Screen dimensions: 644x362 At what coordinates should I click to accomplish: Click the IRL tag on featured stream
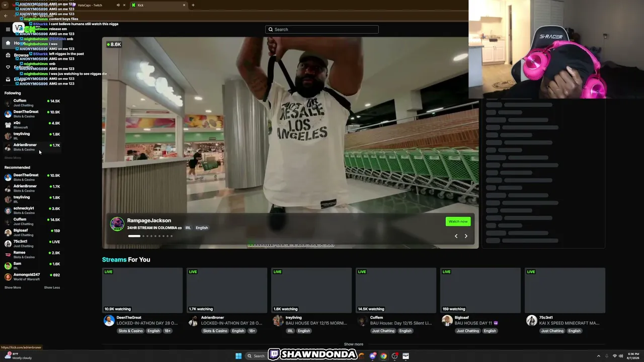click(188, 228)
